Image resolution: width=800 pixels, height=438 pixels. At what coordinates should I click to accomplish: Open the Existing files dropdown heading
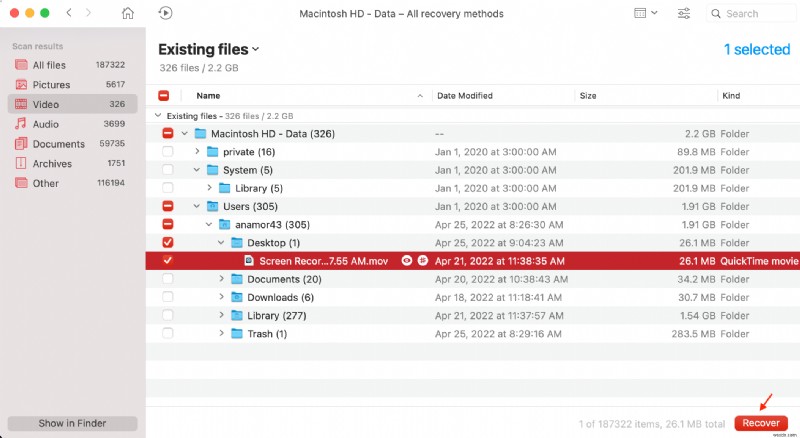coord(209,50)
